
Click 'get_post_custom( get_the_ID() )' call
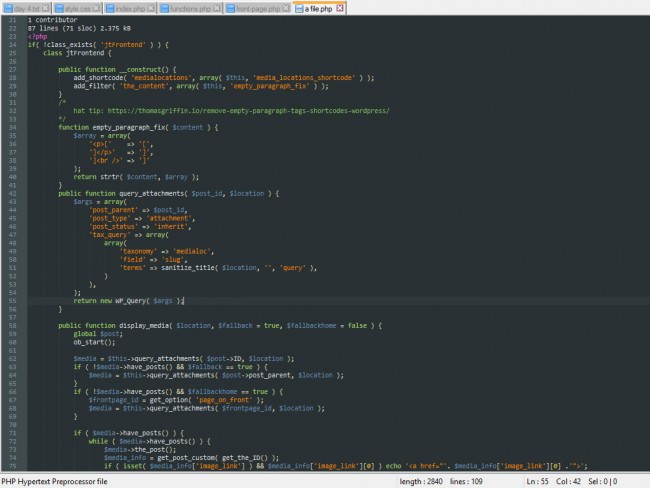[214, 458]
